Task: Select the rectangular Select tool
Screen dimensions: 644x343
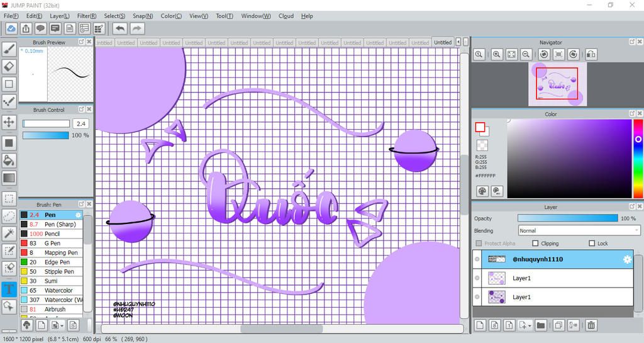Action: click(x=9, y=199)
